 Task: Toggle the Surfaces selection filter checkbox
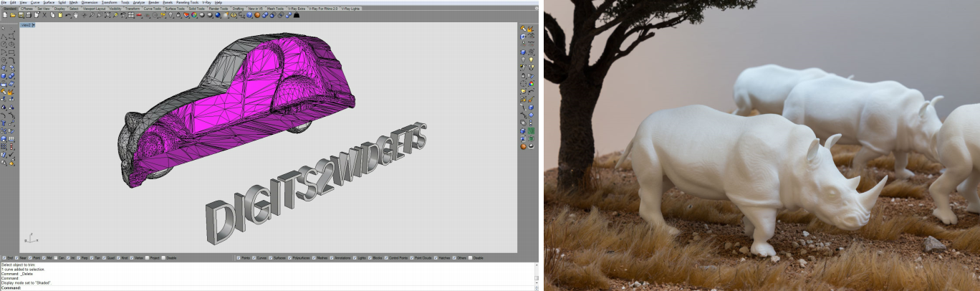click(271, 258)
